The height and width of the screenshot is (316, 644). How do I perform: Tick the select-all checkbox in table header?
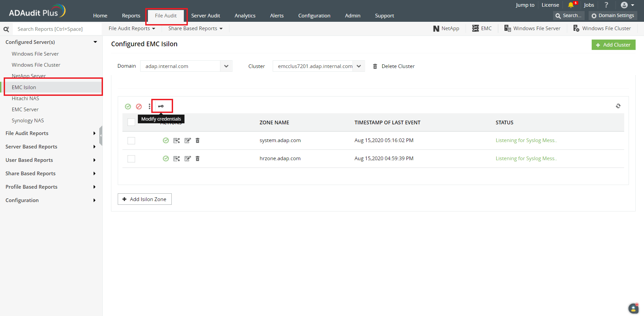[x=131, y=122]
